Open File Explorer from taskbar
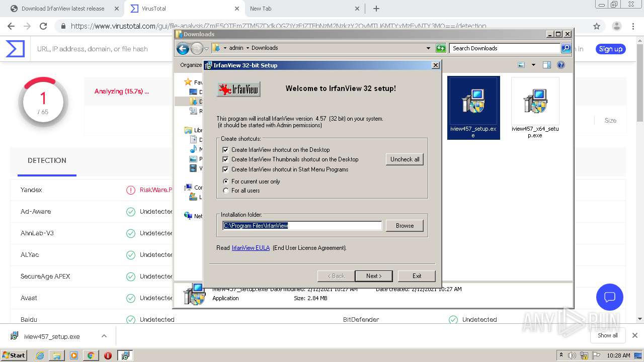 point(57,355)
